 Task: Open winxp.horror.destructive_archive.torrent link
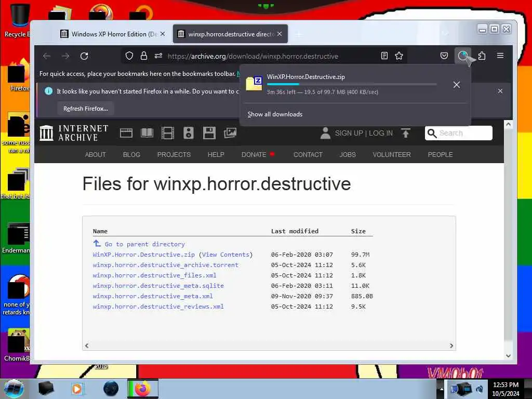pyautogui.click(x=166, y=265)
